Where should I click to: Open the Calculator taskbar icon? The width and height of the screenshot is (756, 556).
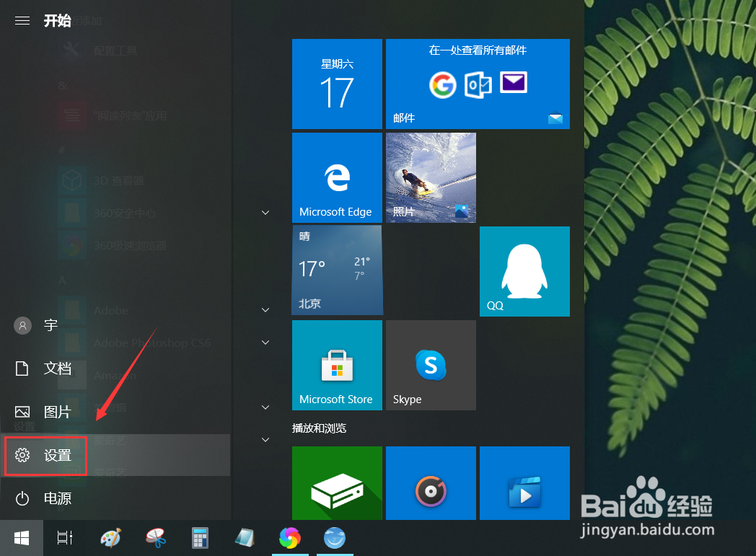pos(200,538)
